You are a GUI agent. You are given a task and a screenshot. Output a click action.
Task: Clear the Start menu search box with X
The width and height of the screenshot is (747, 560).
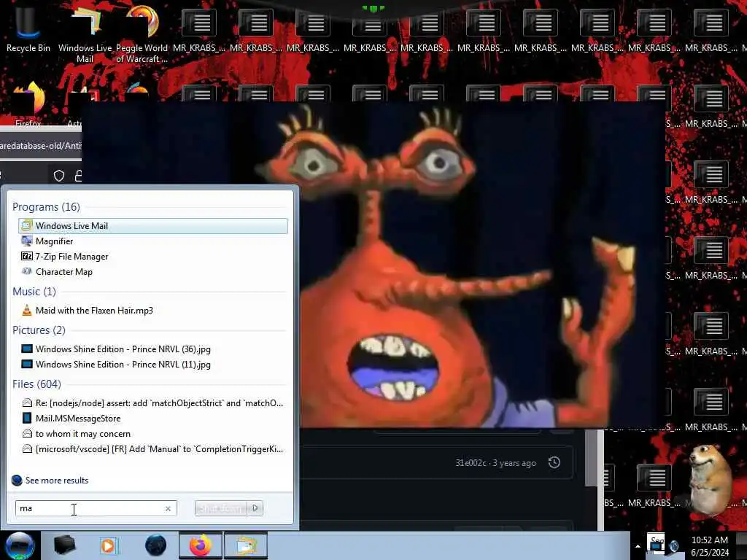(x=168, y=508)
